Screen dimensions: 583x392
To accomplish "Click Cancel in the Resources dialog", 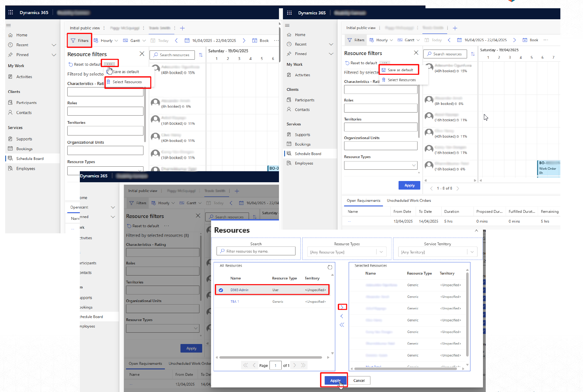I will [x=359, y=380].
